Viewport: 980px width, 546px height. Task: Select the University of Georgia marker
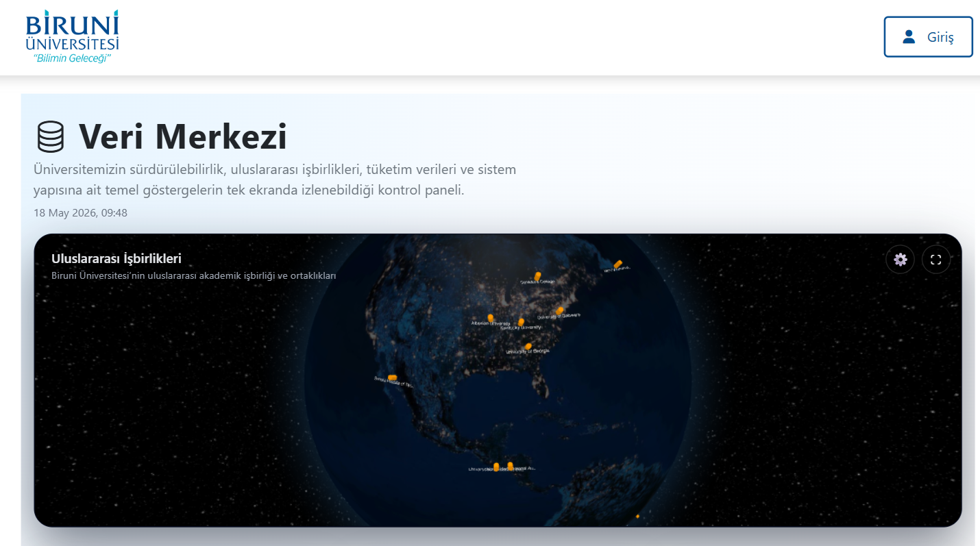click(528, 347)
